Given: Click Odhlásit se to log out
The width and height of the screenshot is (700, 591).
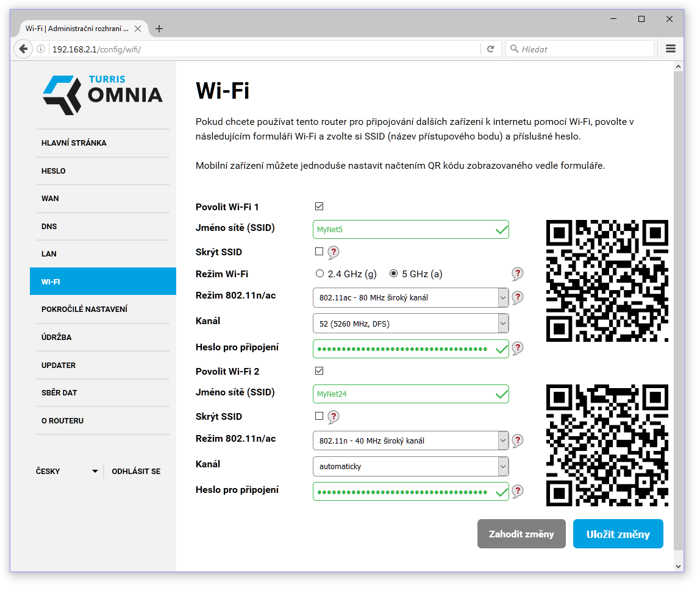Looking at the screenshot, I should [136, 472].
